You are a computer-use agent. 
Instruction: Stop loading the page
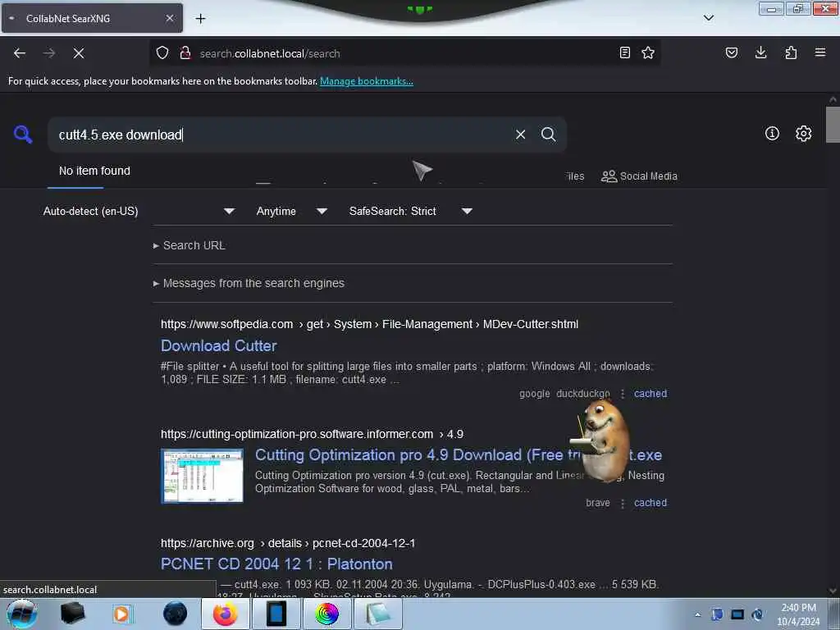click(79, 53)
